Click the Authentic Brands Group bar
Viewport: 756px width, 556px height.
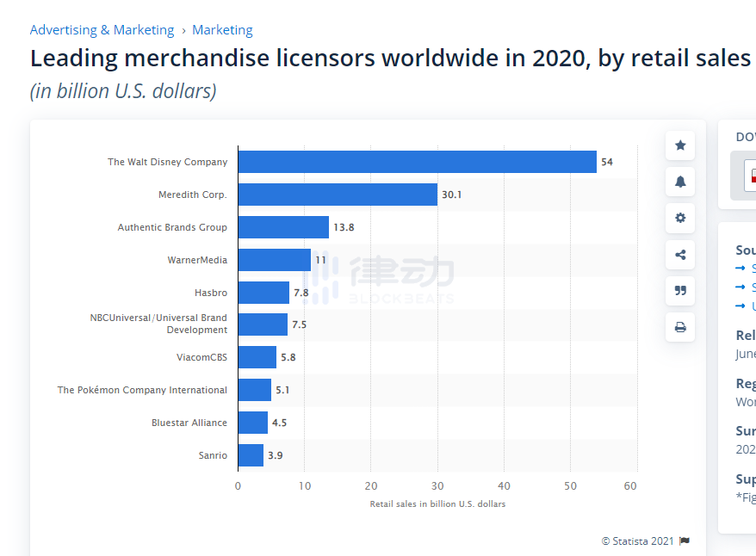click(x=283, y=227)
